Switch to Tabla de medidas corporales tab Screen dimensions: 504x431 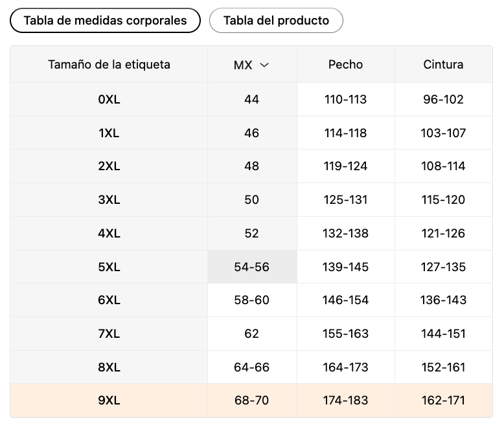[105, 21]
